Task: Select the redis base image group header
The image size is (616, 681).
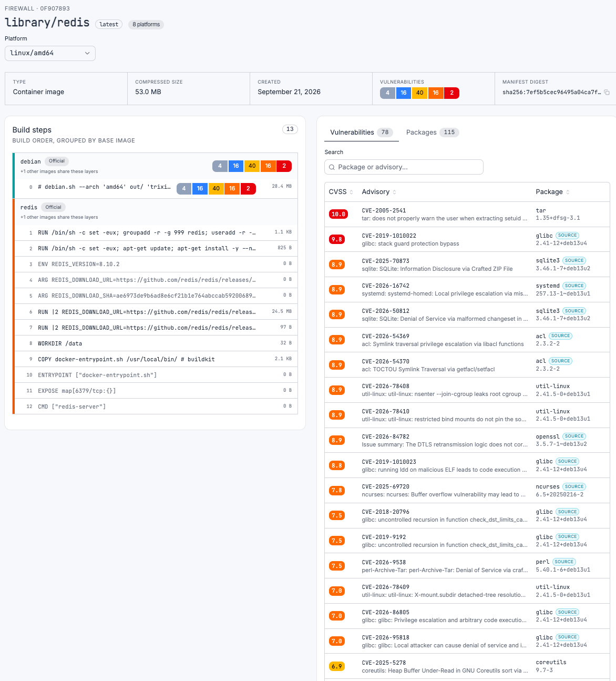Action: 156,211
